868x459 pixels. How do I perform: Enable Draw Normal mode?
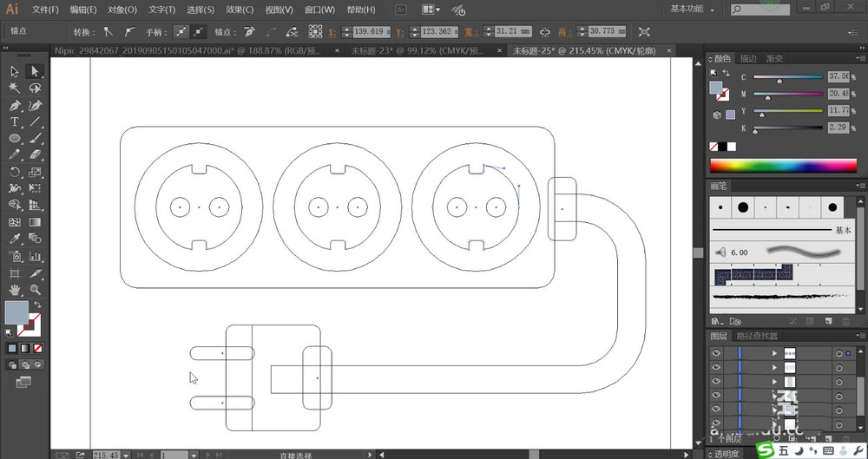click(x=12, y=365)
